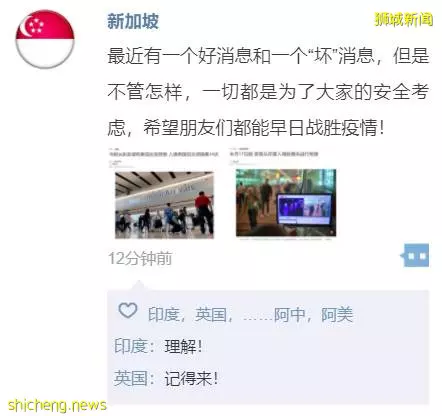Select 英国 in the likes list
The image size is (442, 416).
click(211, 314)
